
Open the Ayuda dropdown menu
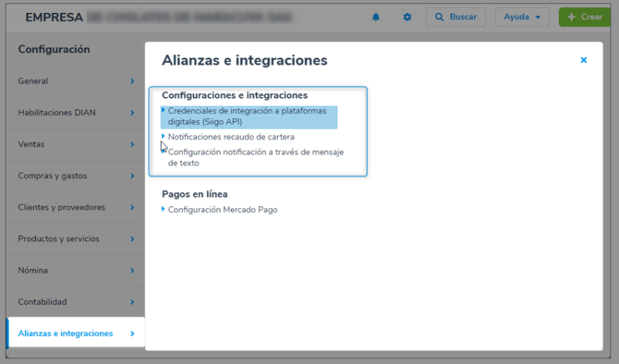click(522, 17)
